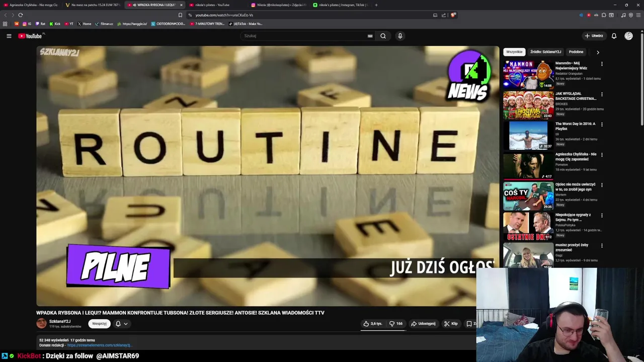Click the Wesprzyj join button

(99, 324)
